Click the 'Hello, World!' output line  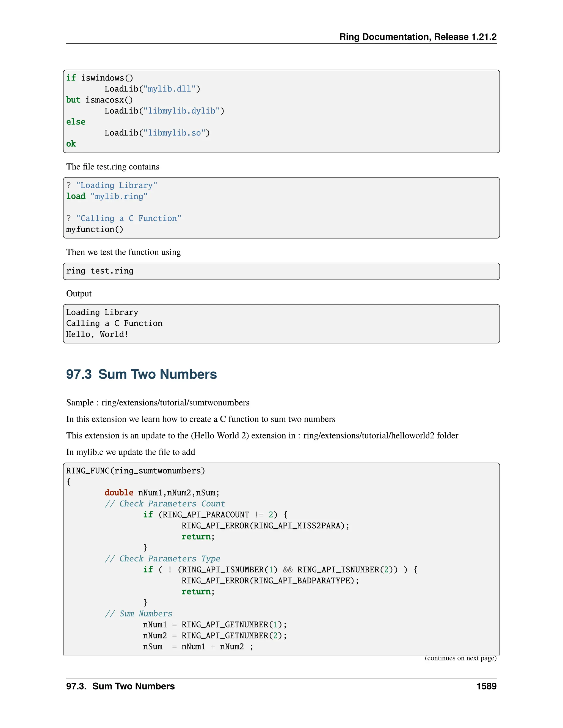click(97, 334)
